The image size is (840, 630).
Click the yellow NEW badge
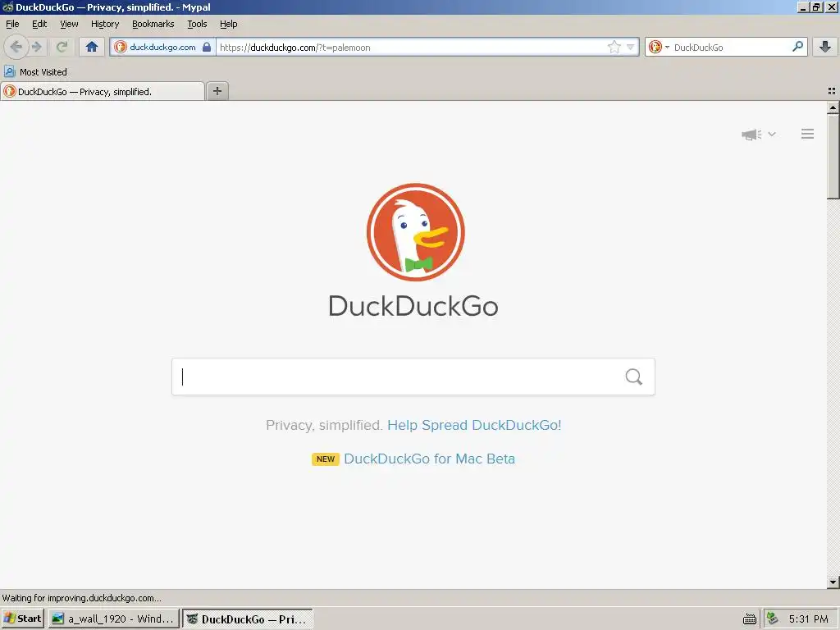tap(325, 459)
